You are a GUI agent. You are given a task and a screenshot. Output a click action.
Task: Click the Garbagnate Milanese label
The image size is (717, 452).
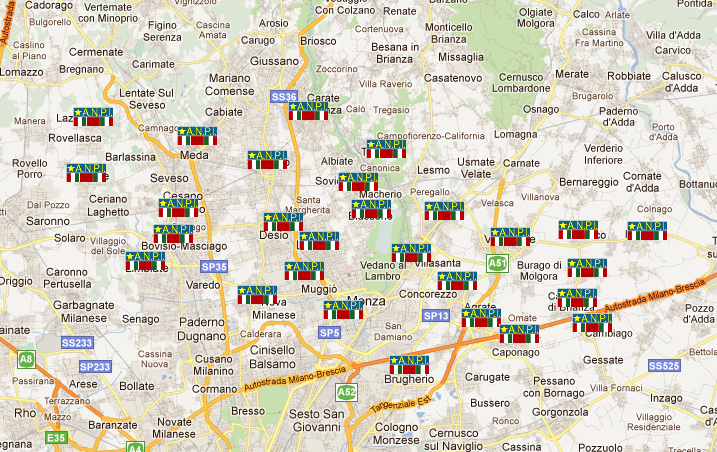tap(84, 312)
